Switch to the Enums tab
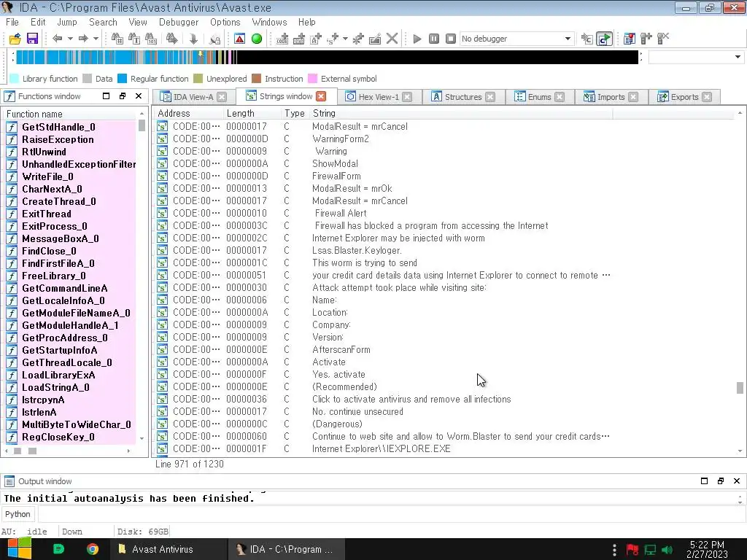Viewport: 747px width, 560px height. [x=539, y=97]
